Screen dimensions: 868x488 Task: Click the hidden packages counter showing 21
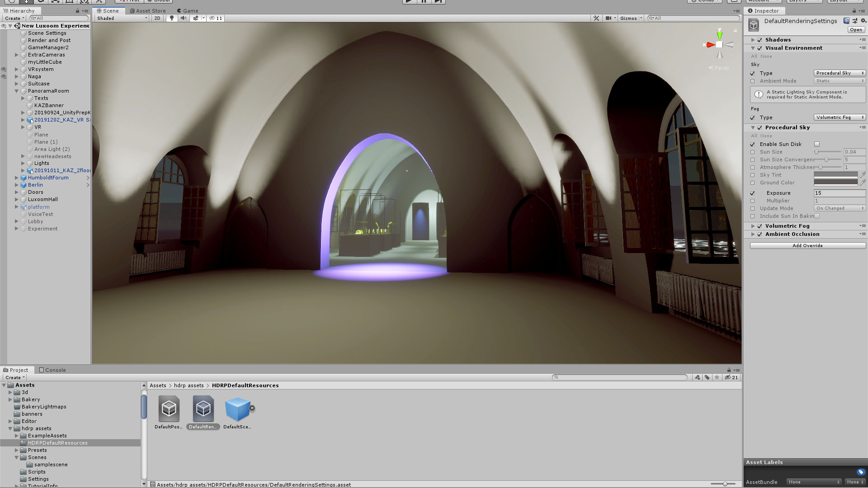coord(731,377)
